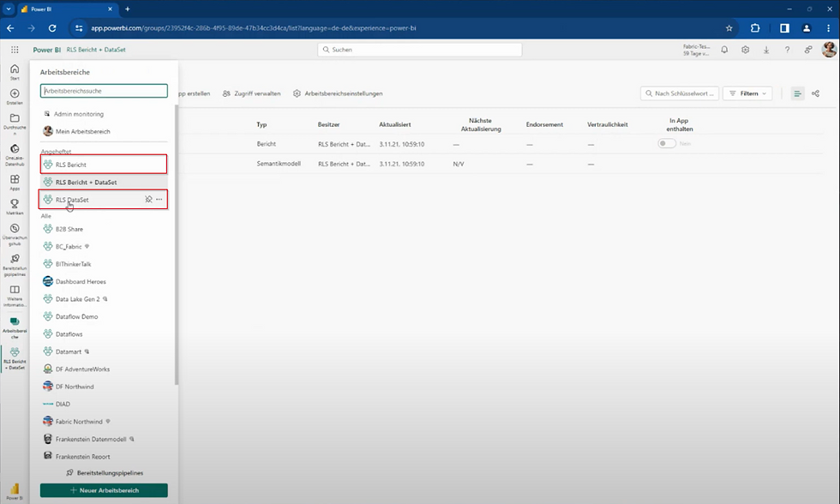Open the app launcher grid icon
This screenshot has height=504, width=840.
point(15,49)
